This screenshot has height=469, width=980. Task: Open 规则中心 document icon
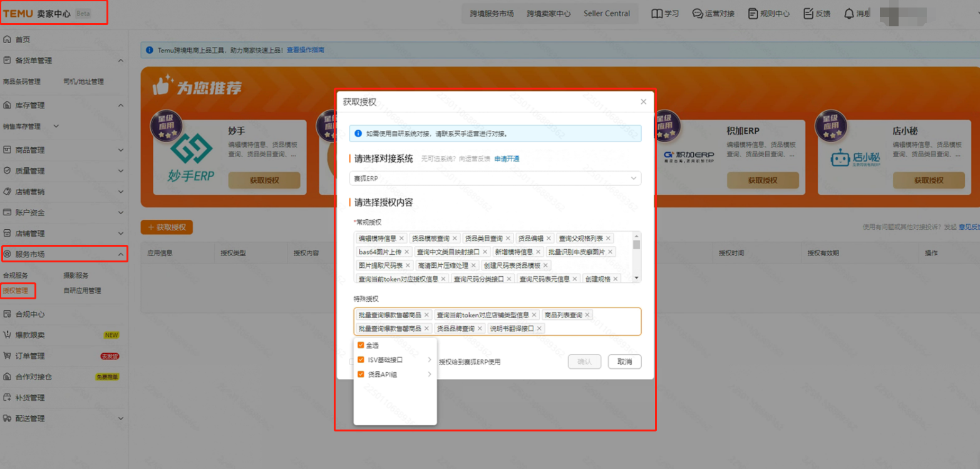click(x=753, y=13)
